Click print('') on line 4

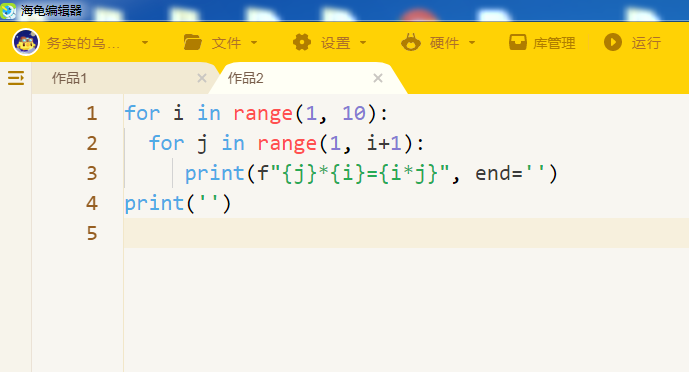point(178,203)
